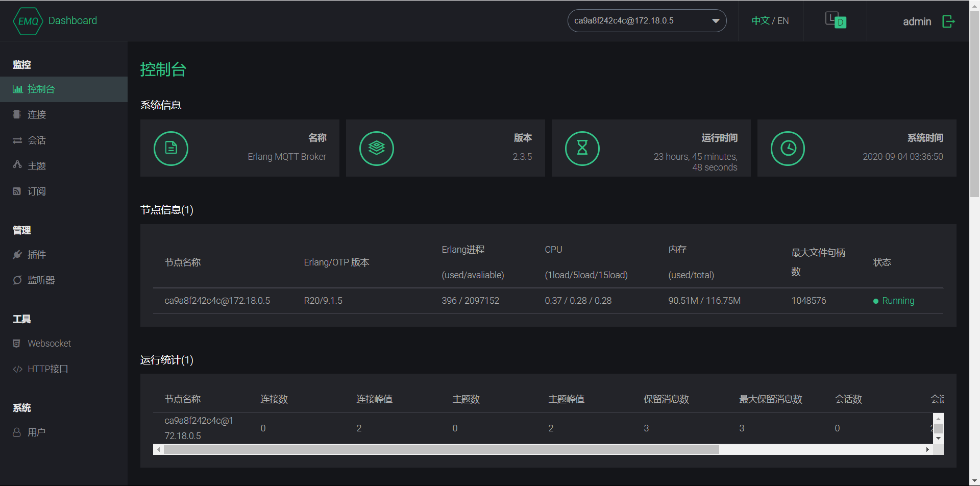The height and width of the screenshot is (486, 980).
Task: Click the document icon on name card
Action: [171, 149]
